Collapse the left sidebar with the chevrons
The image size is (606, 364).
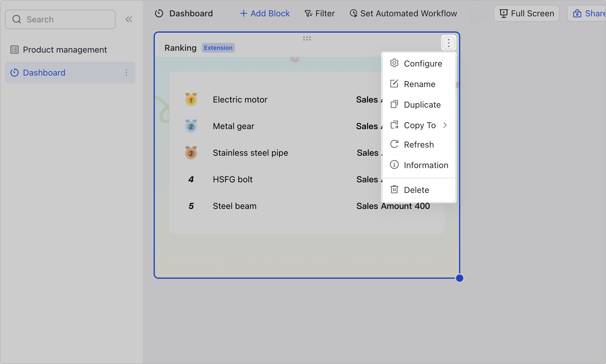(x=129, y=19)
